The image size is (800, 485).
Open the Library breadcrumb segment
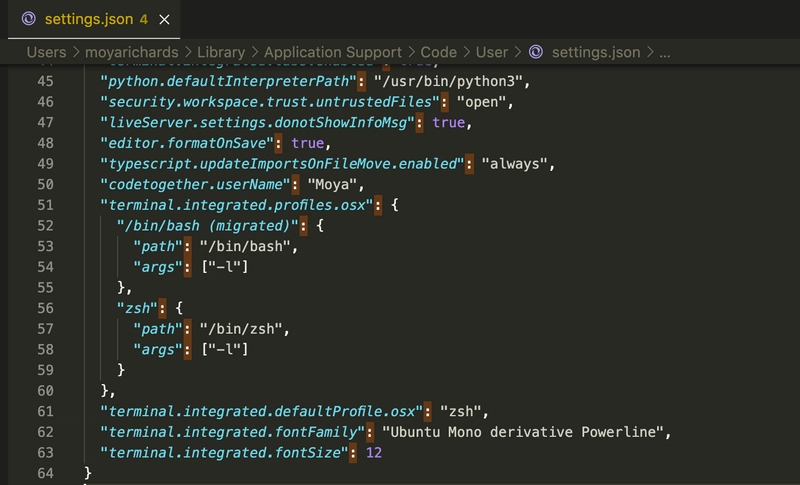pos(221,52)
